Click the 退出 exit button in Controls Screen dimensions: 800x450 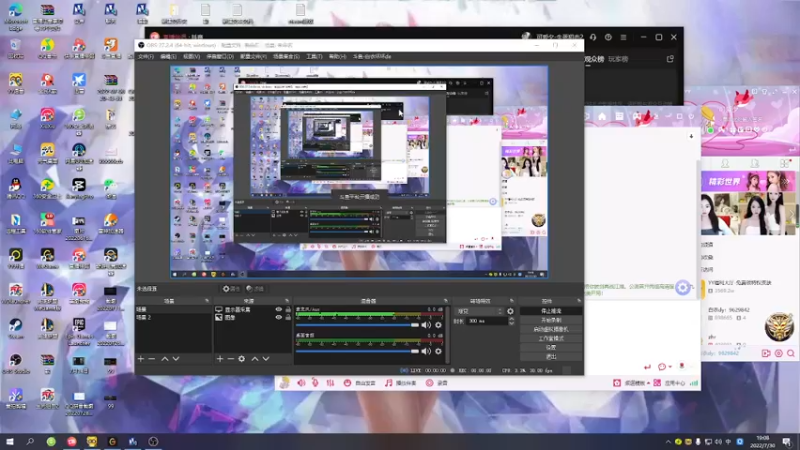551,357
